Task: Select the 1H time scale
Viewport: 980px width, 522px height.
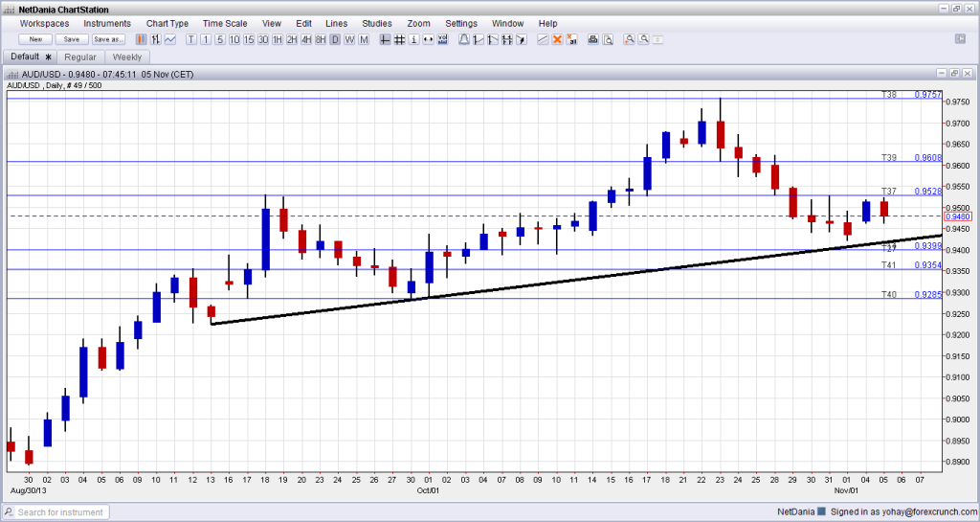Action: 277,39
